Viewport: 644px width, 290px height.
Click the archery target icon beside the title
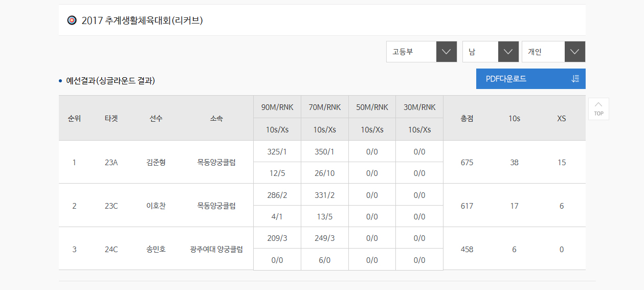pos(72,20)
